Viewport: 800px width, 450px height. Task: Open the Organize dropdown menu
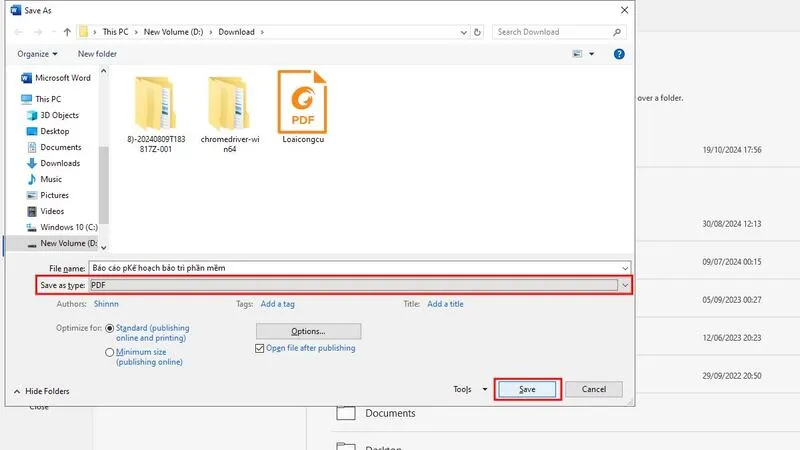tap(37, 54)
